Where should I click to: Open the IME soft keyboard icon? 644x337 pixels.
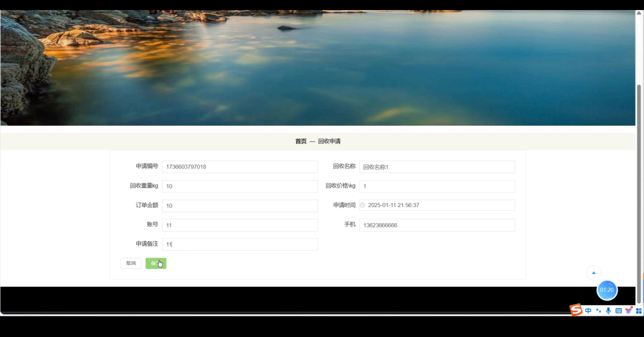pyautogui.click(x=619, y=311)
